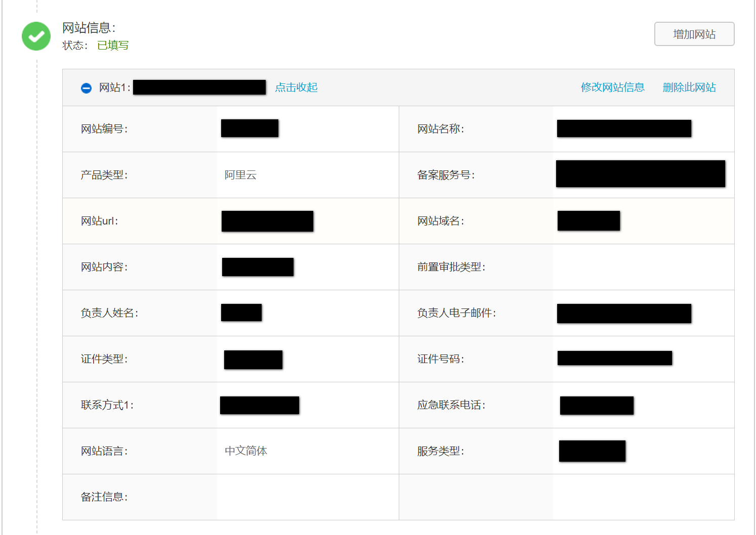Click the 网站url field label
756x535 pixels.
click(x=99, y=221)
